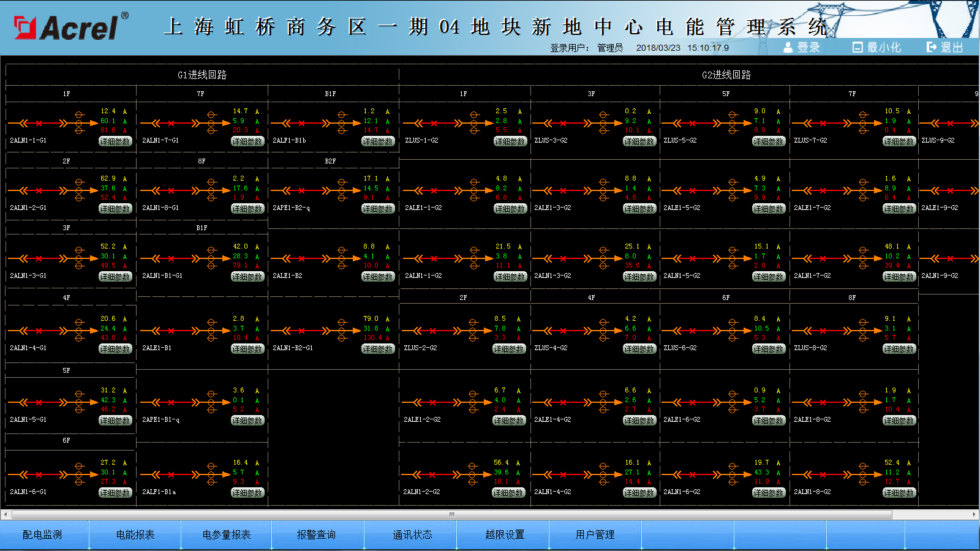
Task: Click the horizontal scrollbar right arrow
Action: click(x=974, y=514)
